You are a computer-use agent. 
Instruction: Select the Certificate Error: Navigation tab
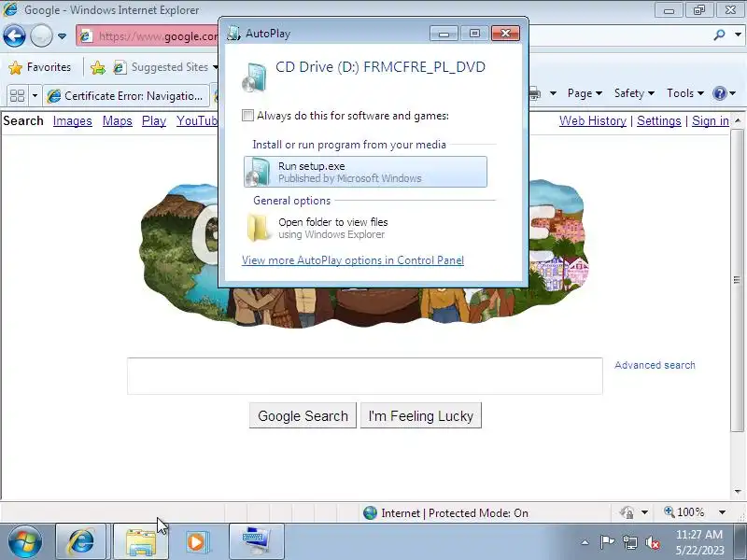click(x=126, y=96)
